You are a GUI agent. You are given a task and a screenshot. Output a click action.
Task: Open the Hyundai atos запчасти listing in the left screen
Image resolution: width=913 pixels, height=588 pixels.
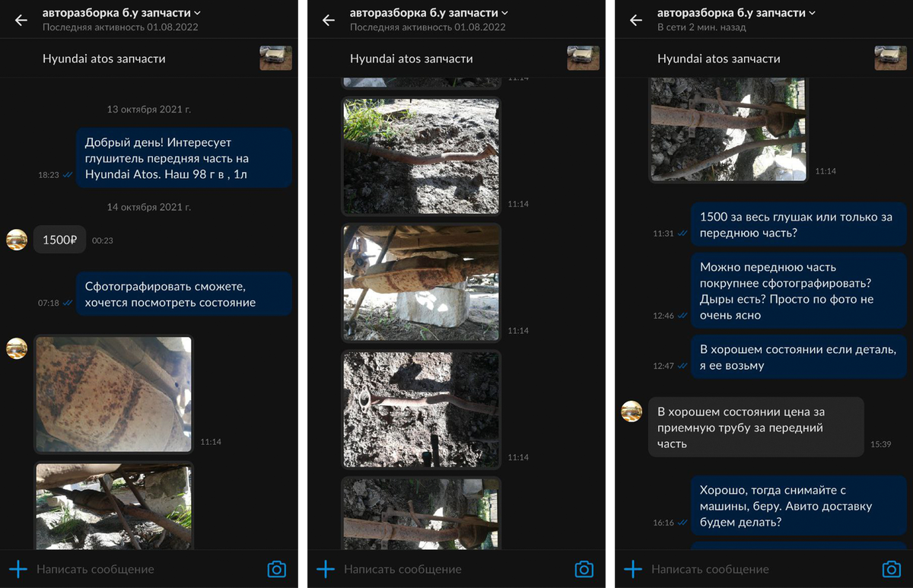(x=103, y=59)
